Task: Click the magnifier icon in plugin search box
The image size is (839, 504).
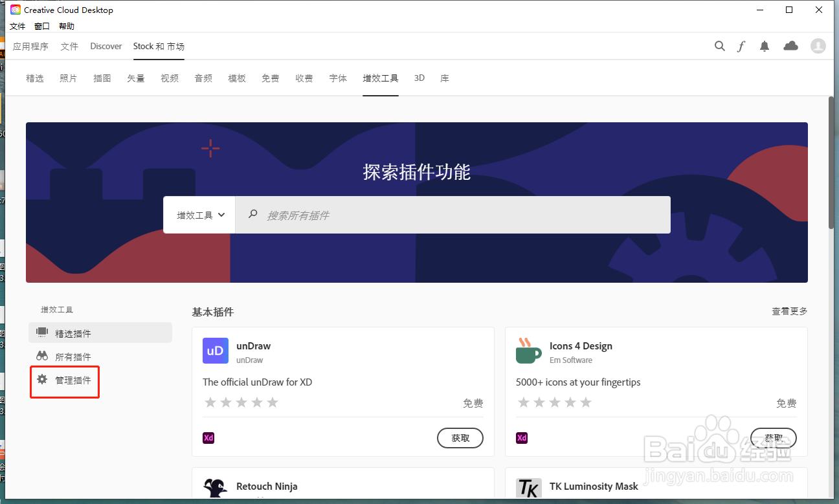Action: pyautogui.click(x=253, y=214)
